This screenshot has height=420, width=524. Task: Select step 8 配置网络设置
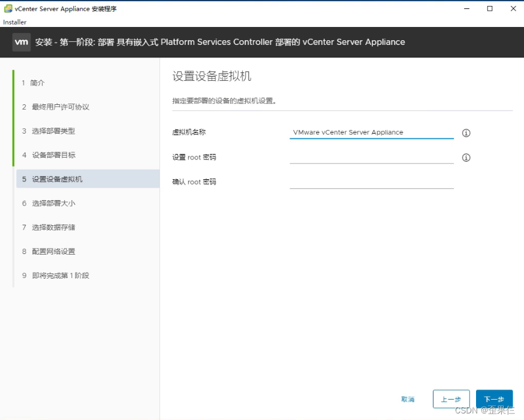(x=49, y=251)
